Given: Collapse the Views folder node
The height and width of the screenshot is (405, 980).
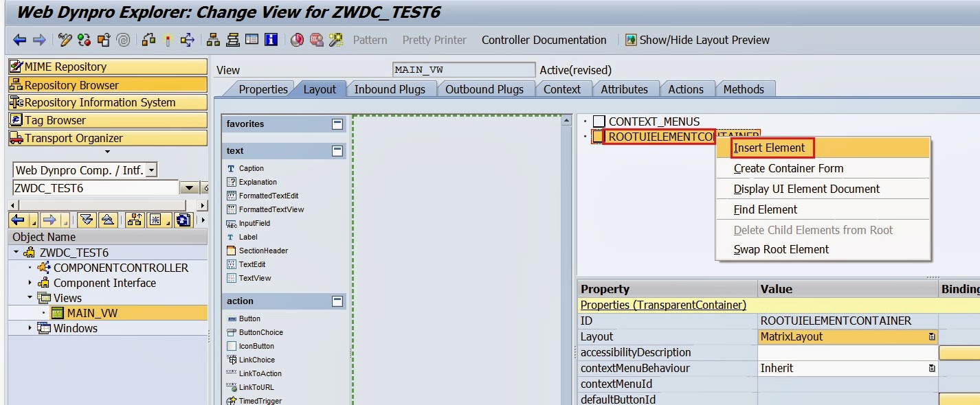Looking at the screenshot, I should [30, 298].
